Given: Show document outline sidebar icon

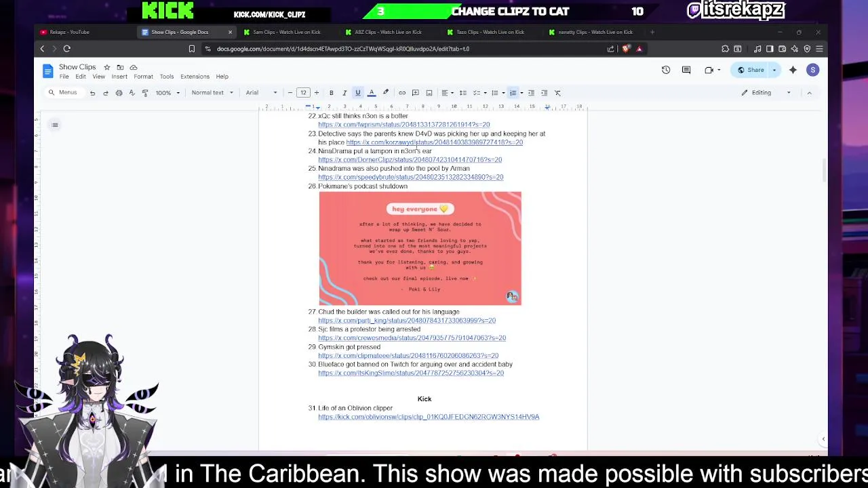Looking at the screenshot, I should coord(55,125).
